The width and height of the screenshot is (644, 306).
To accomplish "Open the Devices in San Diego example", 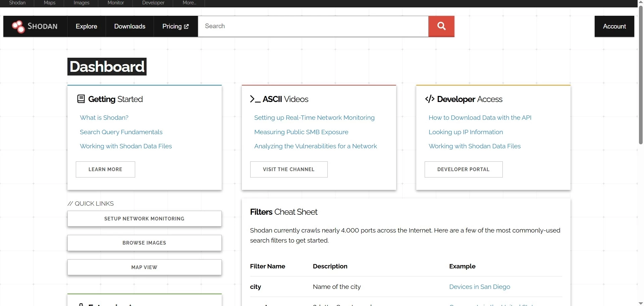I will click(x=479, y=287).
